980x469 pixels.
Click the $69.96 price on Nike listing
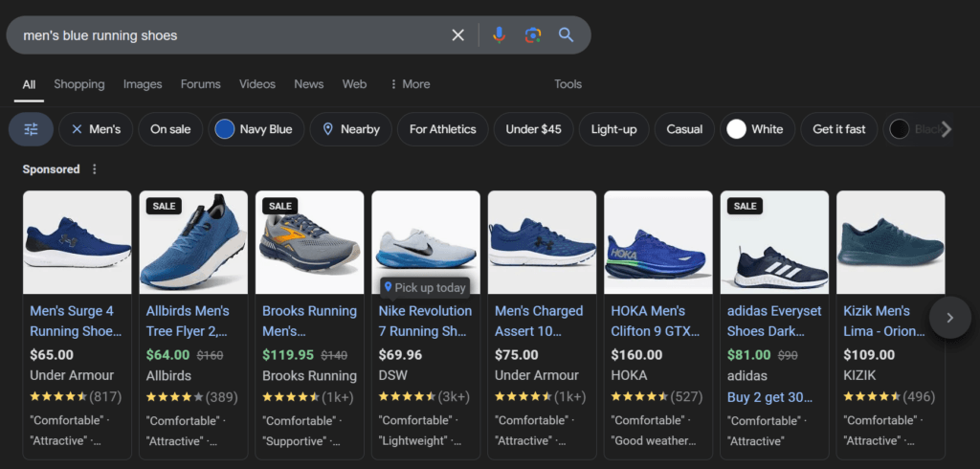click(400, 355)
